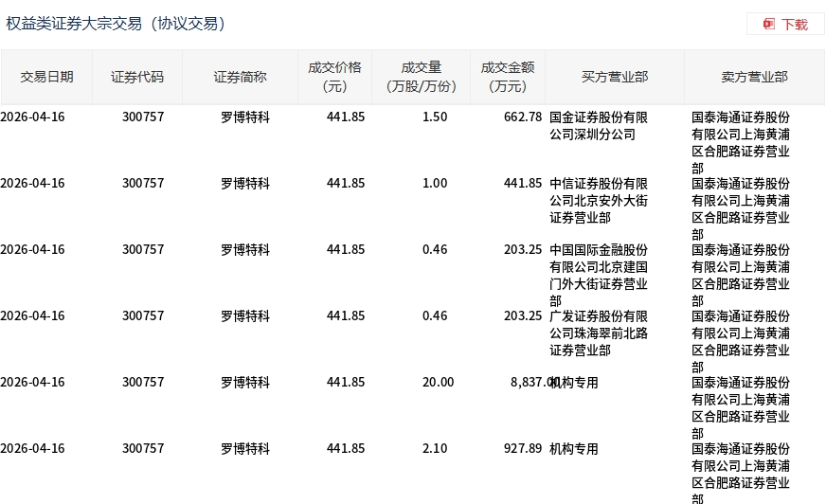This screenshot has height=504, width=826.
Task: Click the 成交金额(万元) column header
Action: 508,77
